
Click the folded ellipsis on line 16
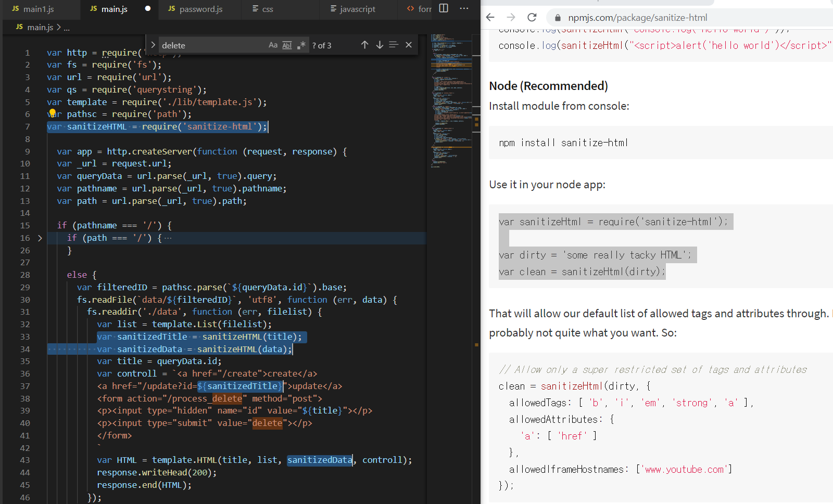(x=168, y=238)
